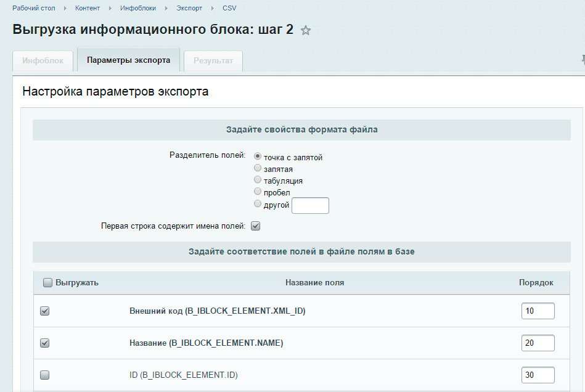Choose запятая as field delimiter
Image resolution: width=585 pixels, height=392 pixels.
258,168
